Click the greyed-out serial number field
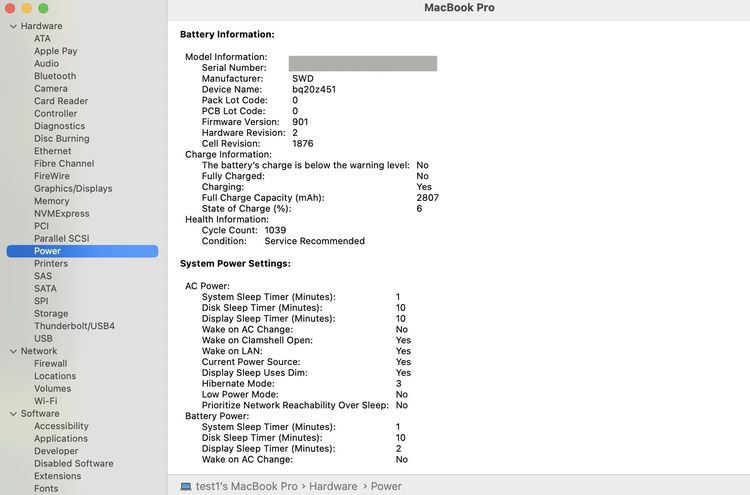This screenshot has height=495, width=750. coord(363,64)
